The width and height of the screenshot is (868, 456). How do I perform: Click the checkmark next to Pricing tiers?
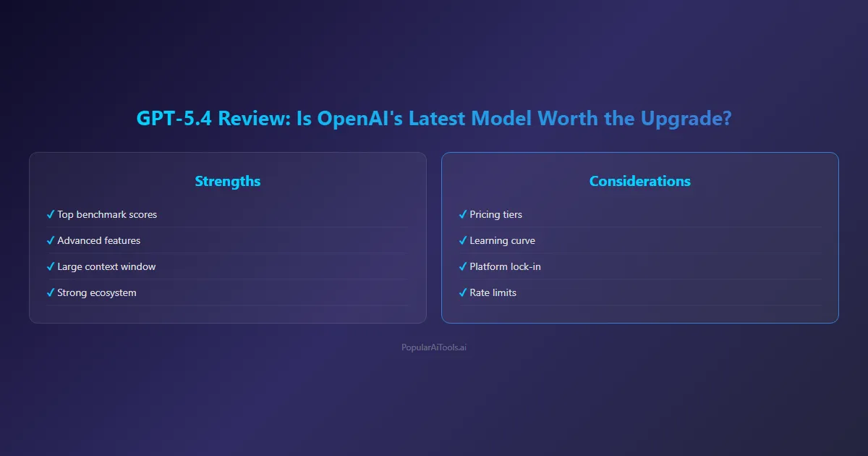tap(463, 214)
